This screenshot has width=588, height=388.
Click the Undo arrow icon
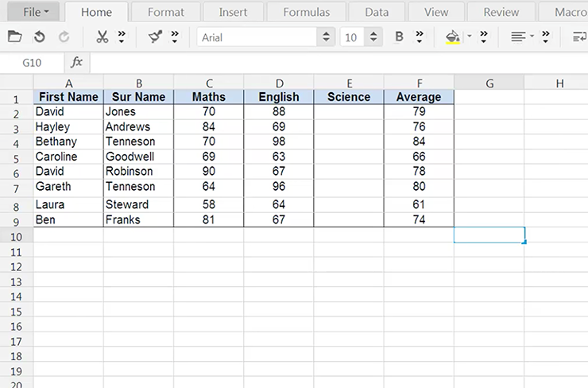coord(39,37)
